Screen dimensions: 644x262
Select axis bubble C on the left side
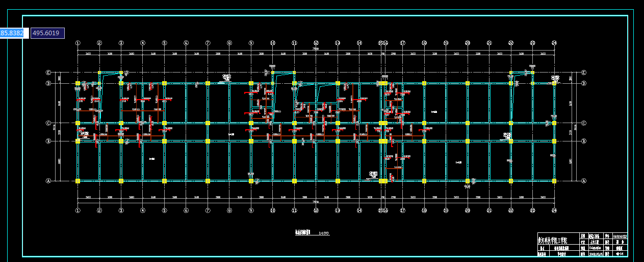48,123
